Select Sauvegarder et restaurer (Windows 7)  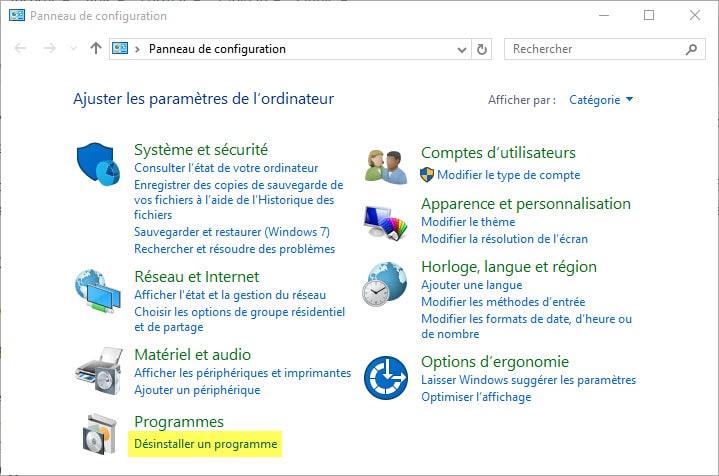(x=232, y=232)
